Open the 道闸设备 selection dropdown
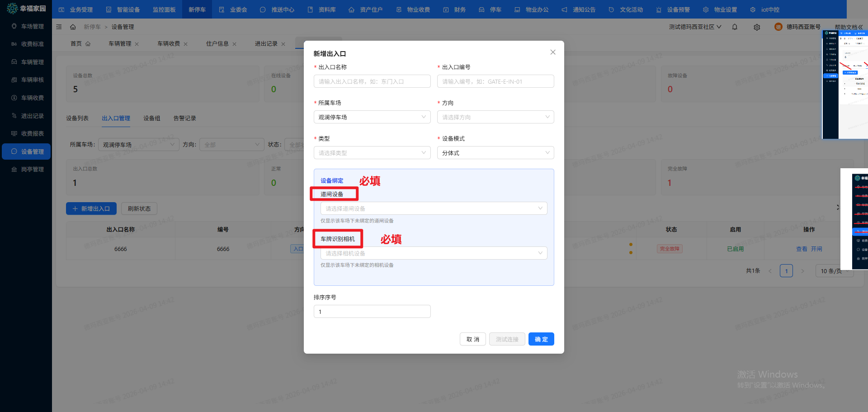 pyautogui.click(x=434, y=208)
